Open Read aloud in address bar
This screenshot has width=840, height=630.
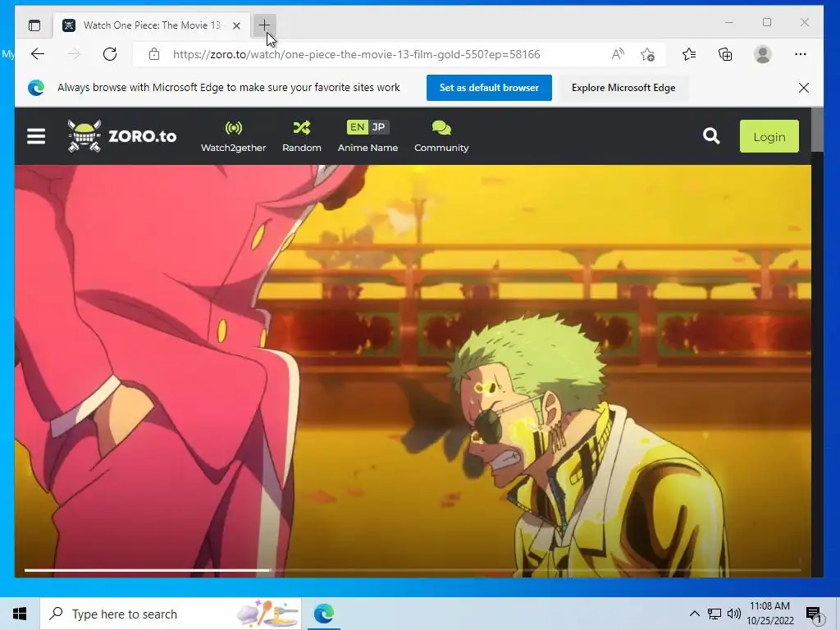coord(618,54)
